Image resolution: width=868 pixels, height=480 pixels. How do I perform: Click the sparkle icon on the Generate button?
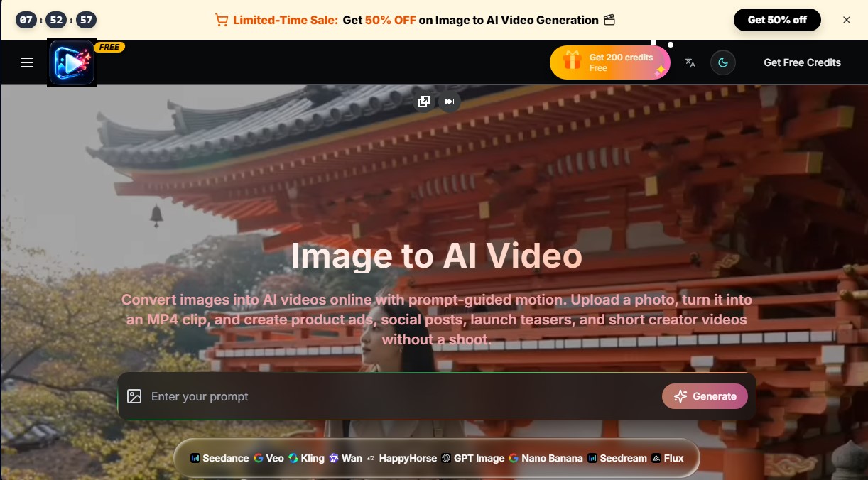point(680,396)
